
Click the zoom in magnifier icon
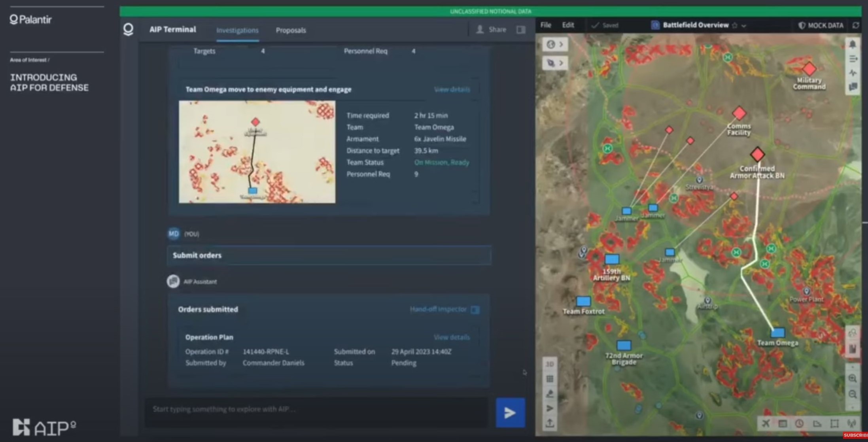pos(853,378)
